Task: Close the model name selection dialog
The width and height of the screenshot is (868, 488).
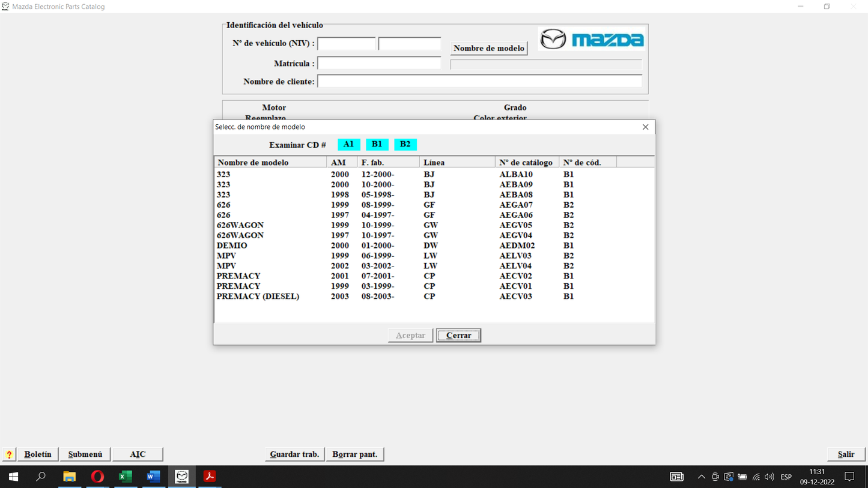Action: coord(645,127)
